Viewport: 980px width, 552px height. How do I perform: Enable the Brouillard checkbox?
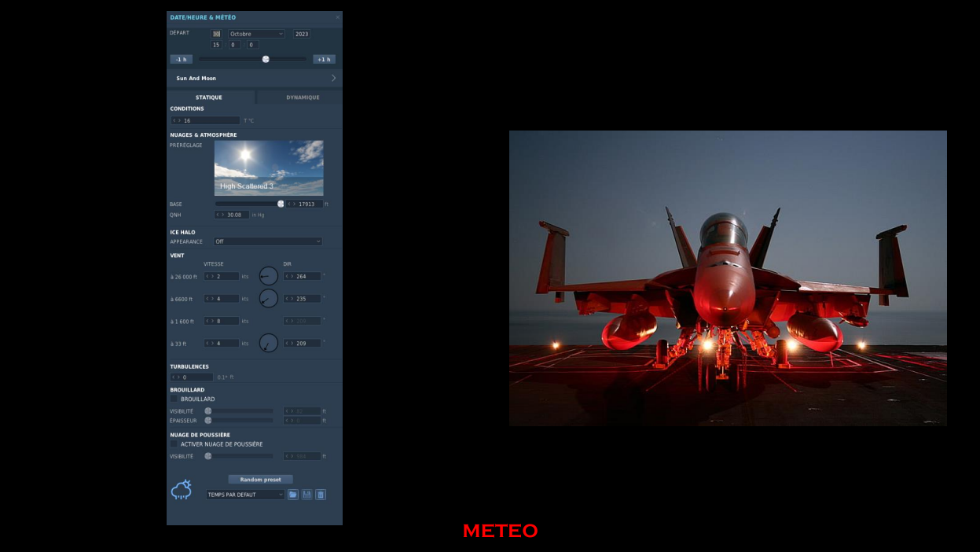tap(174, 399)
